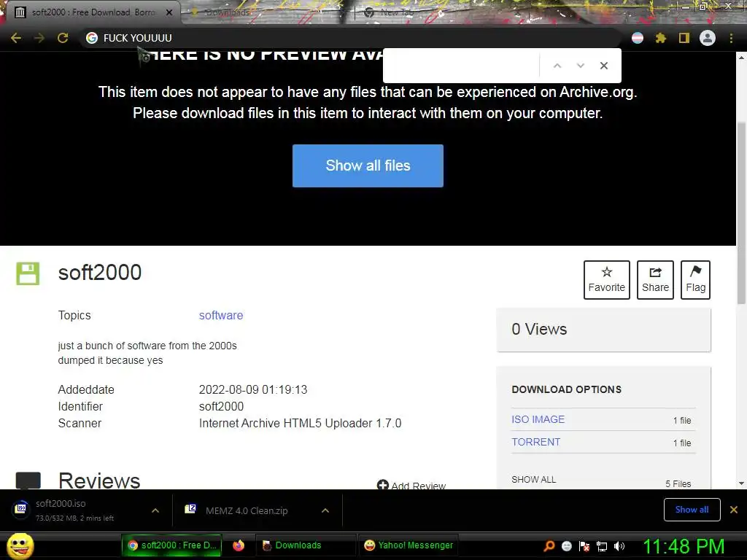This screenshot has height=560, width=747.
Task: Click the 11:48 PM taskbar clock
Action: coord(684,546)
